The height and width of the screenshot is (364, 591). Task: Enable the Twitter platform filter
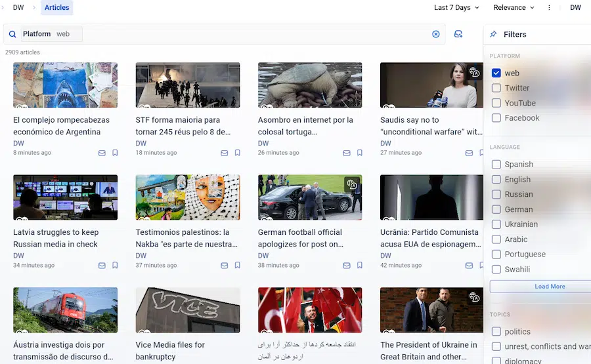coord(496,88)
